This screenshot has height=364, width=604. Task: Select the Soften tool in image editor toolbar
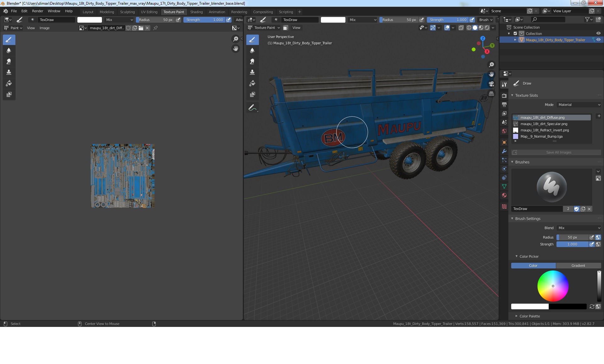(x=9, y=51)
